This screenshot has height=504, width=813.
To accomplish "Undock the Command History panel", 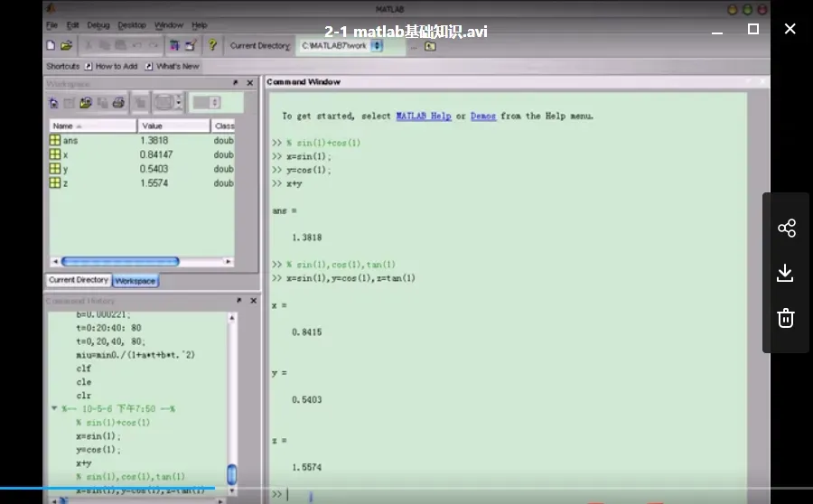I will pyautogui.click(x=238, y=301).
